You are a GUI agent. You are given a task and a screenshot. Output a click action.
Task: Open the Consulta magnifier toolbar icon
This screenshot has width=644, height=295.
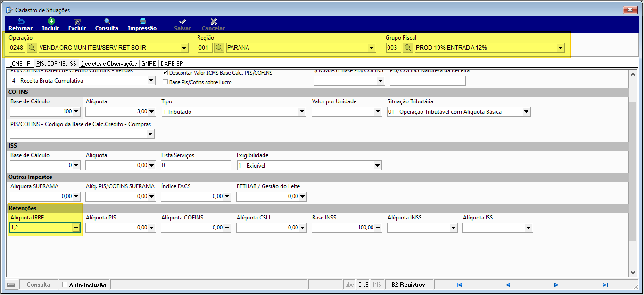(x=107, y=21)
